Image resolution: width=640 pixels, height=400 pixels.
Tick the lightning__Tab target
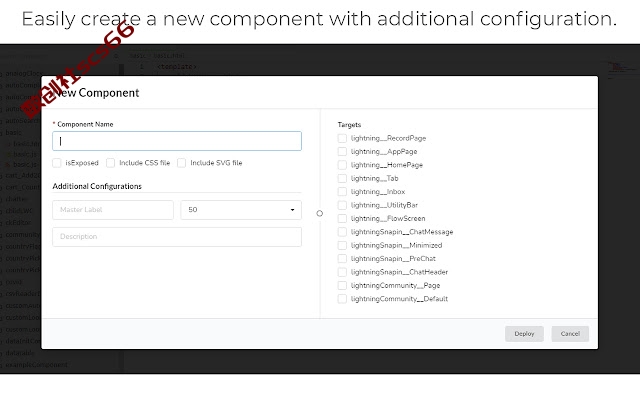click(x=342, y=178)
